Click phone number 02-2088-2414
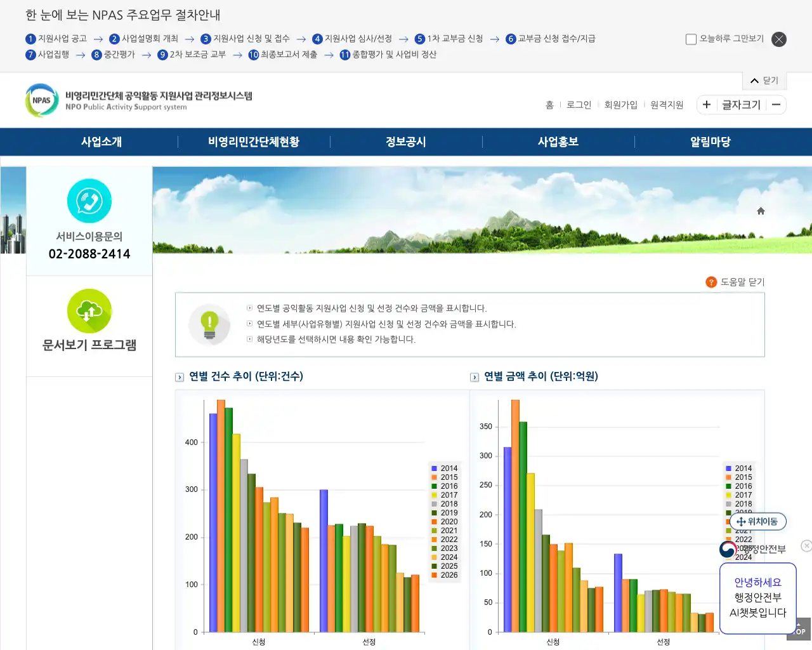Viewport: 812px width, 650px height. [89, 254]
